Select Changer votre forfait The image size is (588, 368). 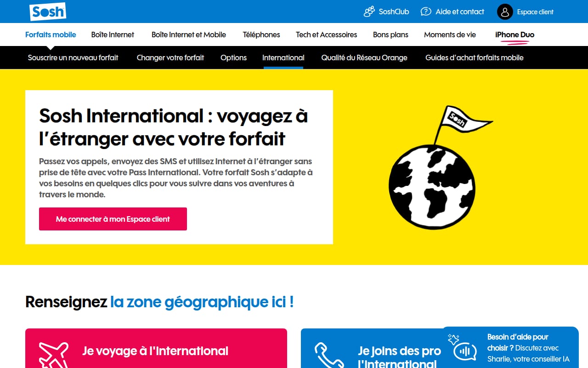click(x=170, y=57)
